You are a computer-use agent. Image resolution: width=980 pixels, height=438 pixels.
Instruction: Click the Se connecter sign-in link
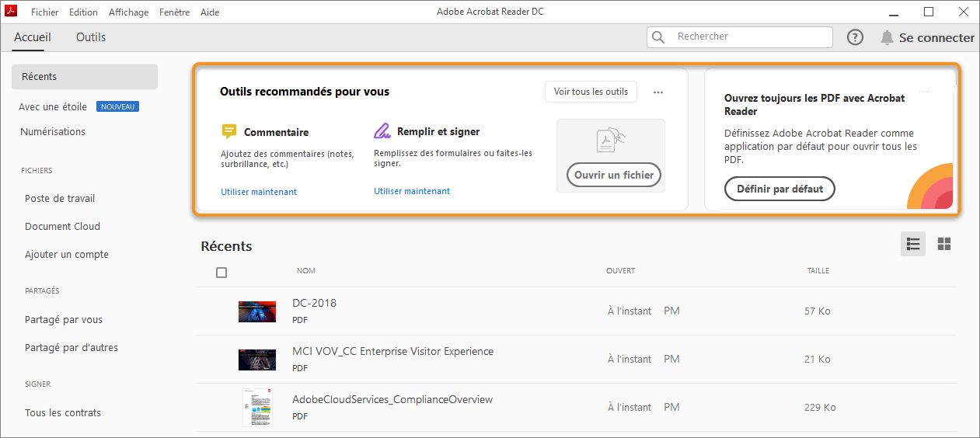(936, 37)
